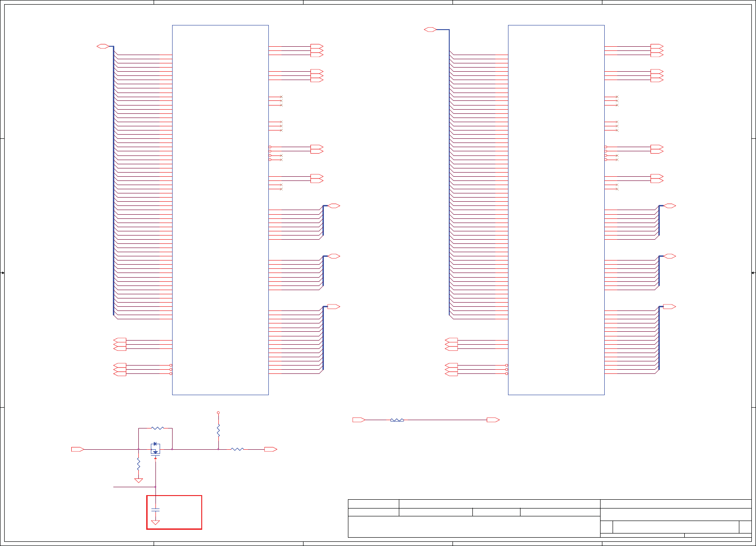The height and width of the screenshot is (546, 756).
Task: Click the output port after the MOSFET circuit's series resistor
Action: [271, 449]
